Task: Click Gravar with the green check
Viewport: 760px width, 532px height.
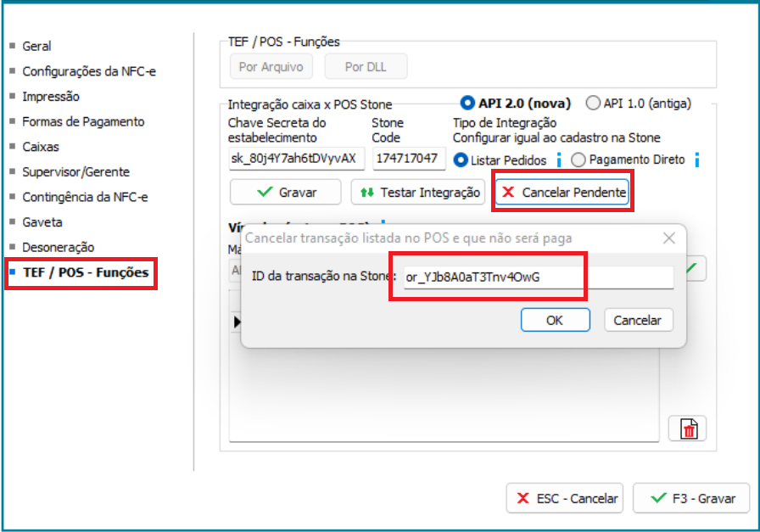Action: pyautogui.click(x=285, y=193)
